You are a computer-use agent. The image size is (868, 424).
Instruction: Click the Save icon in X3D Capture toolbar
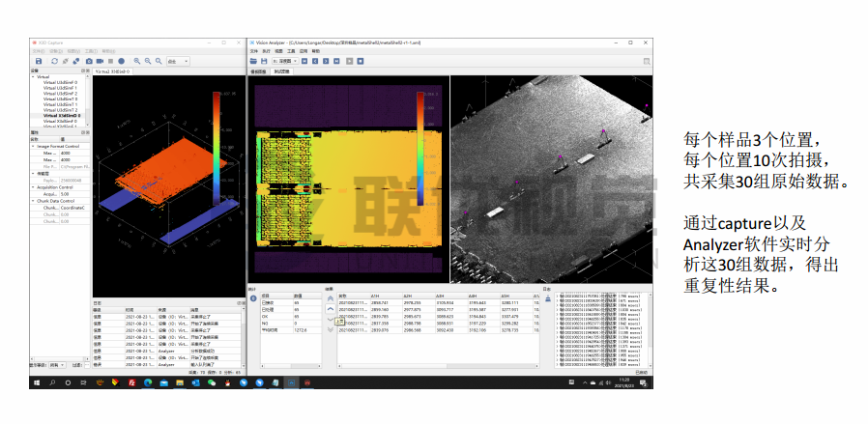(39, 61)
